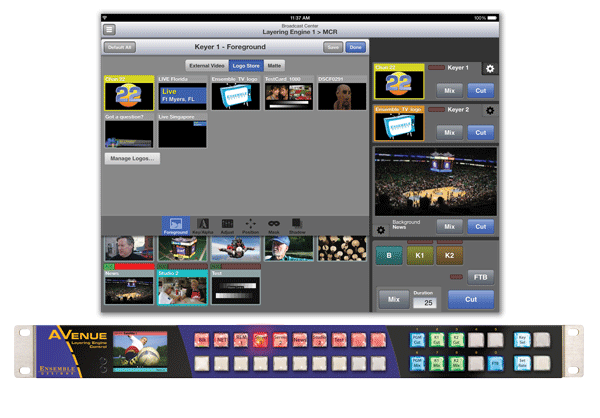Click hardware panel FTB button
Image resolution: width=600 pixels, height=418 pixels.
pos(495,363)
